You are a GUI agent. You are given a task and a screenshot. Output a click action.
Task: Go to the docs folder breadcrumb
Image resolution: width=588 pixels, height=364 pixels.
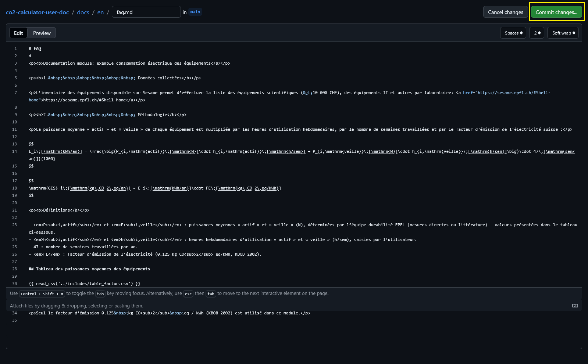[x=83, y=12]
